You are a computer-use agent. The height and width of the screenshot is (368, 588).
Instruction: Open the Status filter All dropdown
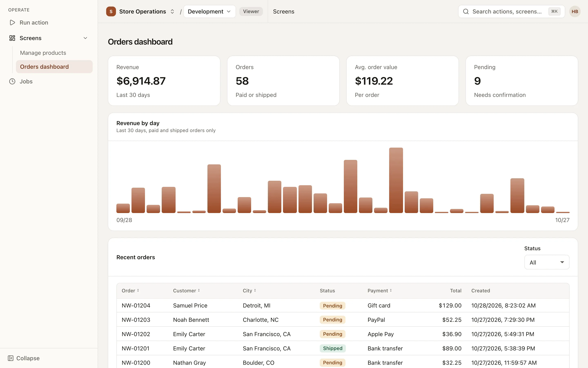pyautogui.click(x=547, y=262)
